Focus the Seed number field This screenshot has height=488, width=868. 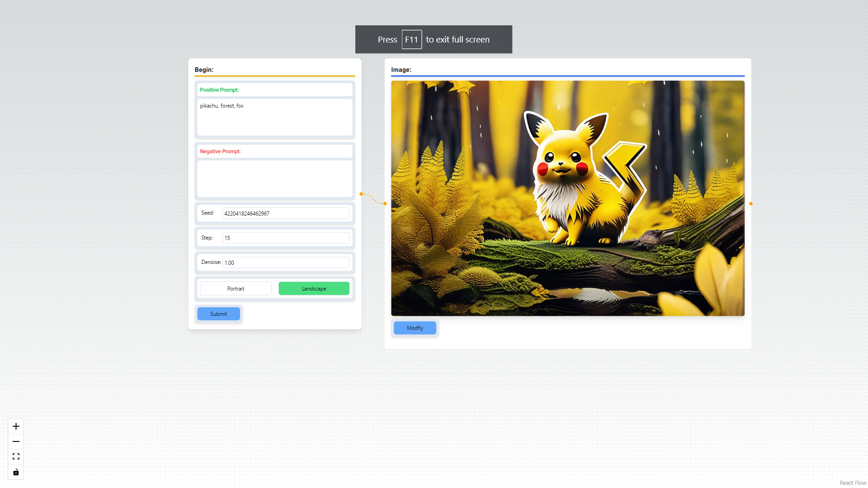(286, 213)
